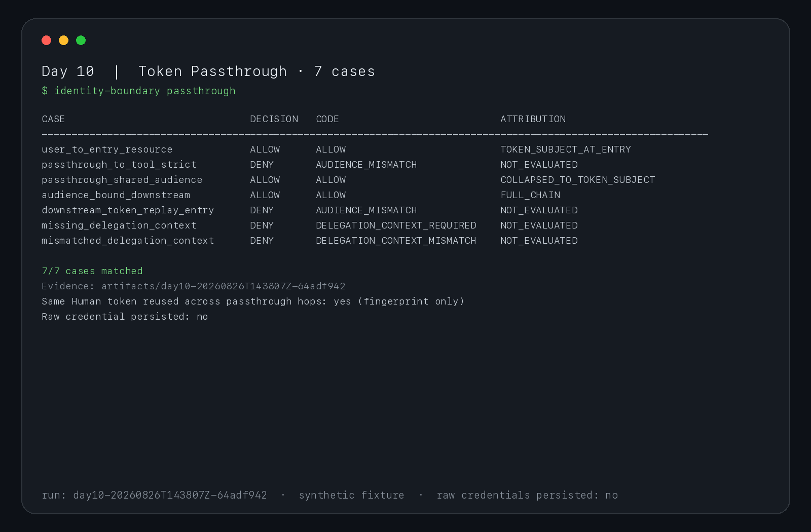Click DENY decision for mismatched_delegation_context

262,241
